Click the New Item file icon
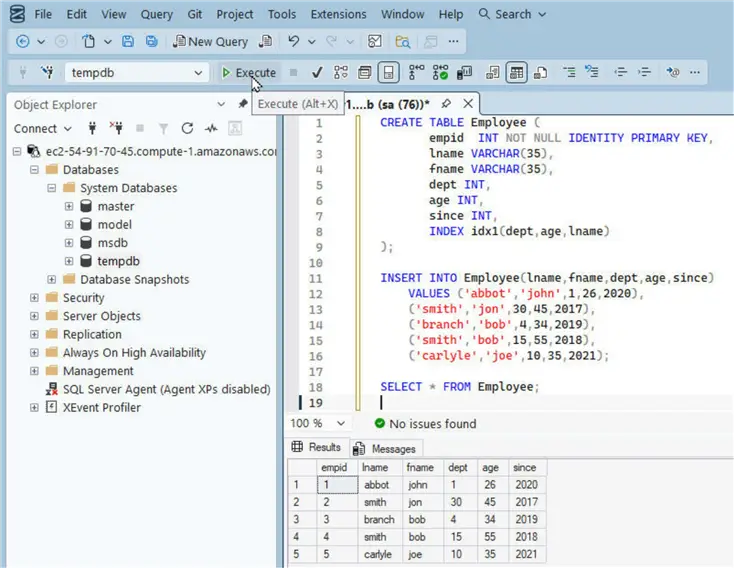This screenshot has width=734, height=568. tap(88, 42)
